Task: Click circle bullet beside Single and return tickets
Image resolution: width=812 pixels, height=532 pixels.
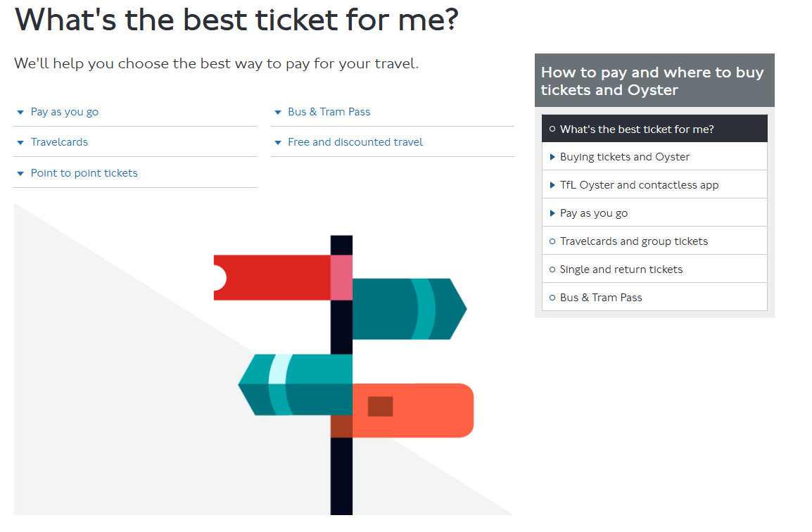Action: tap(552, 270)
